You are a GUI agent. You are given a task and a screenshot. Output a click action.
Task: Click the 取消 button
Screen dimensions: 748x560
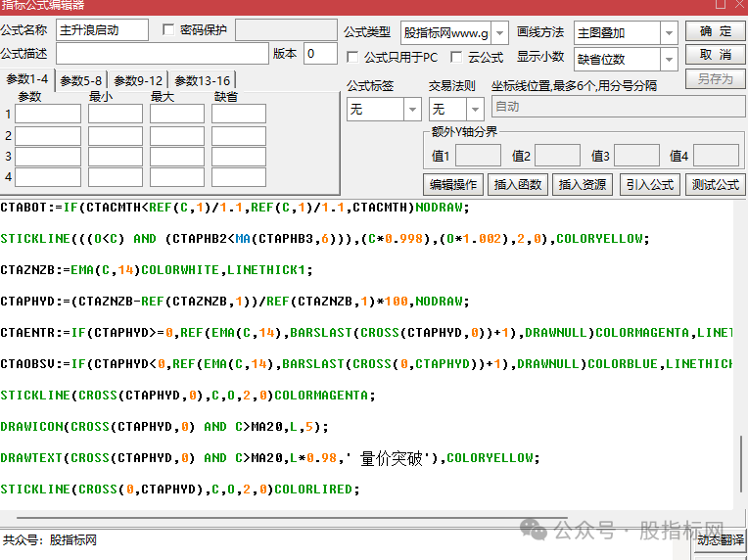tap(715, 55)
